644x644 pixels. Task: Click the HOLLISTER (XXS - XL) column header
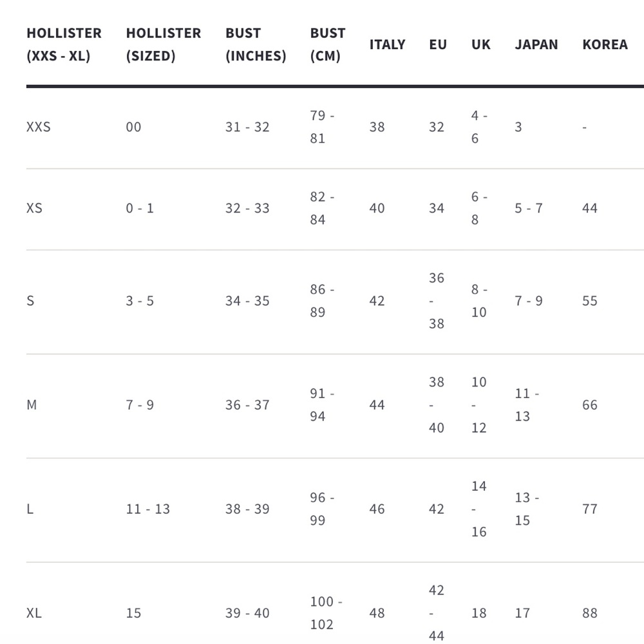(x=64, y=44)
